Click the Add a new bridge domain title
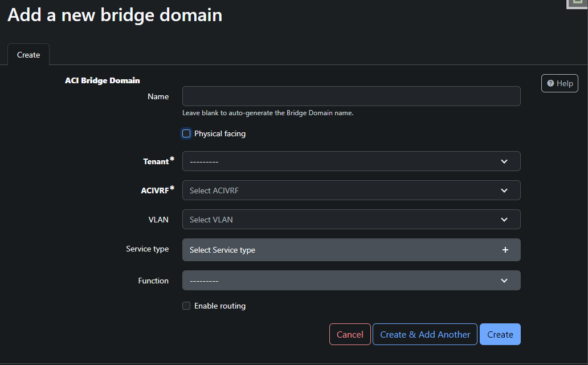The height and width of the screenshot is (365, 588). coord(115,15)
